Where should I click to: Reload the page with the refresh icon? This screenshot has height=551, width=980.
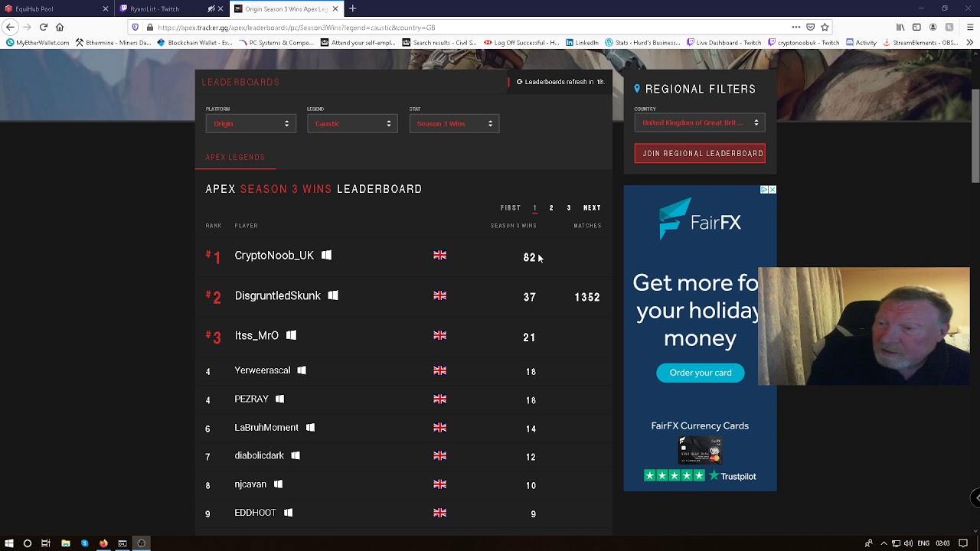click(x=44, y=27)
